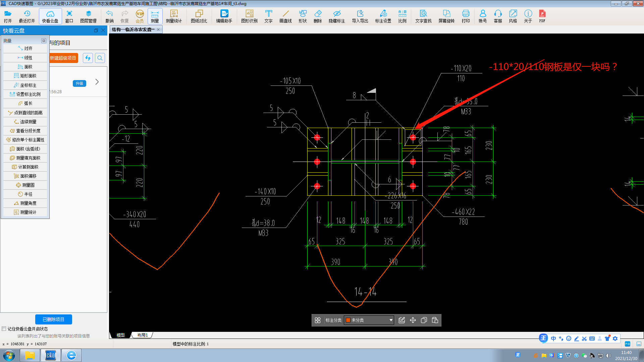The image size is (644, 362).
Task: Click the 新建超级项目 button
Action: [63, 58]
